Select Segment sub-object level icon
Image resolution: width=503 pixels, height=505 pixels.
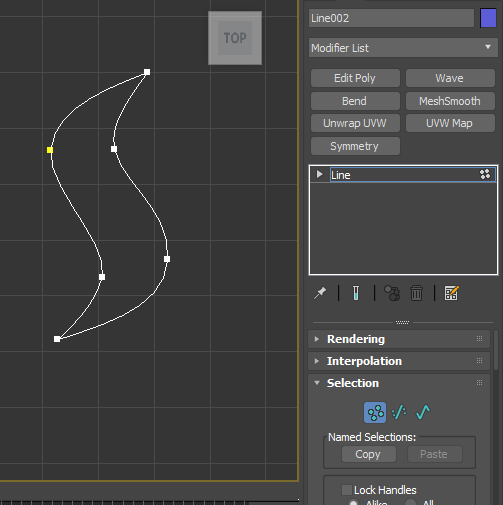point(399,412)
